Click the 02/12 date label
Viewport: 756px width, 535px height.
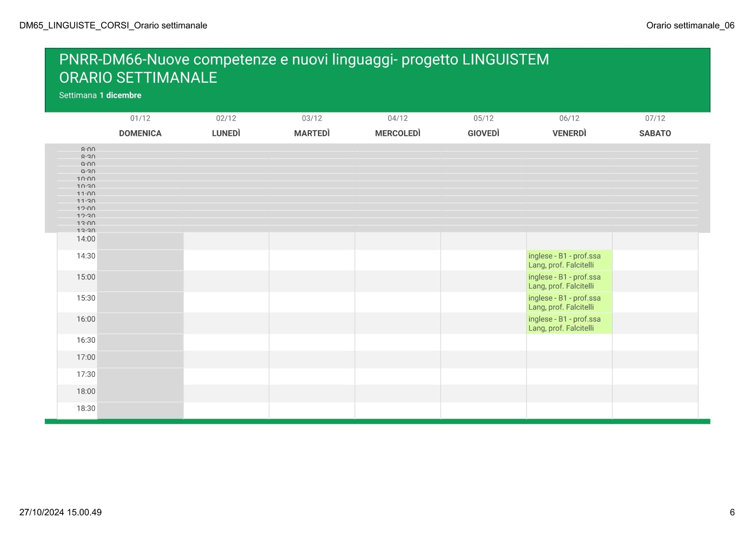(226, 118)
